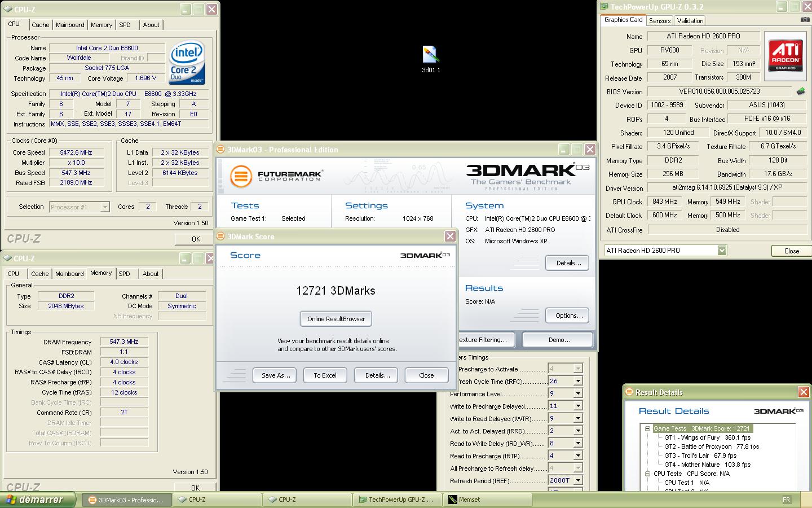Click the Rated FSB 2189.0 MHz value

point(76,182)
